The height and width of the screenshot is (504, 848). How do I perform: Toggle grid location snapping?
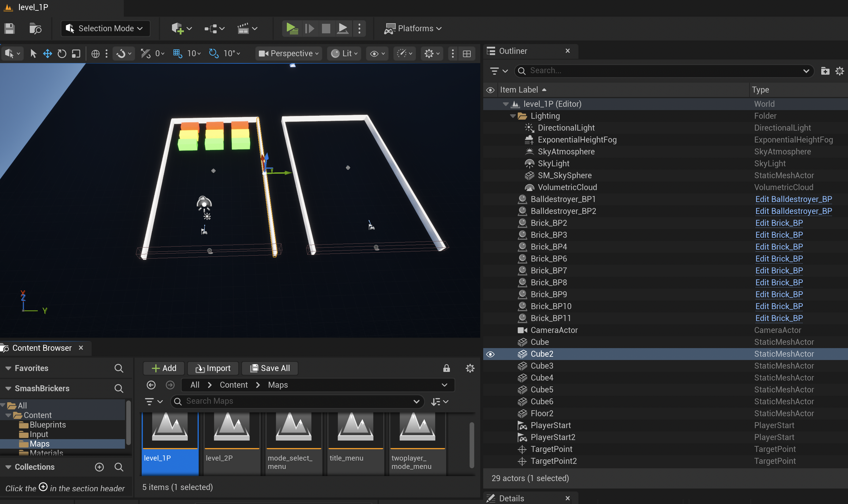click(x=177, y=53)
